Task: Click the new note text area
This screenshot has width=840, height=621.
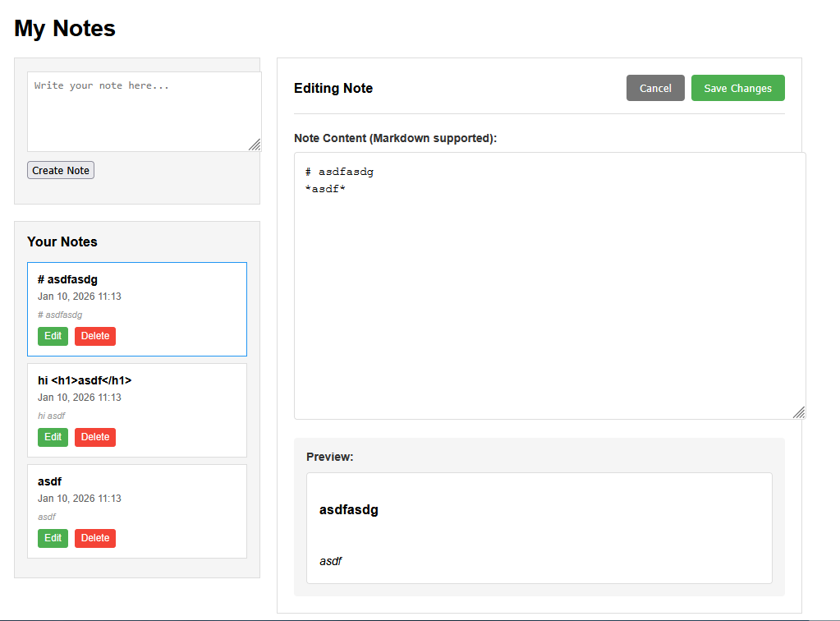Action: pos(144,111)
